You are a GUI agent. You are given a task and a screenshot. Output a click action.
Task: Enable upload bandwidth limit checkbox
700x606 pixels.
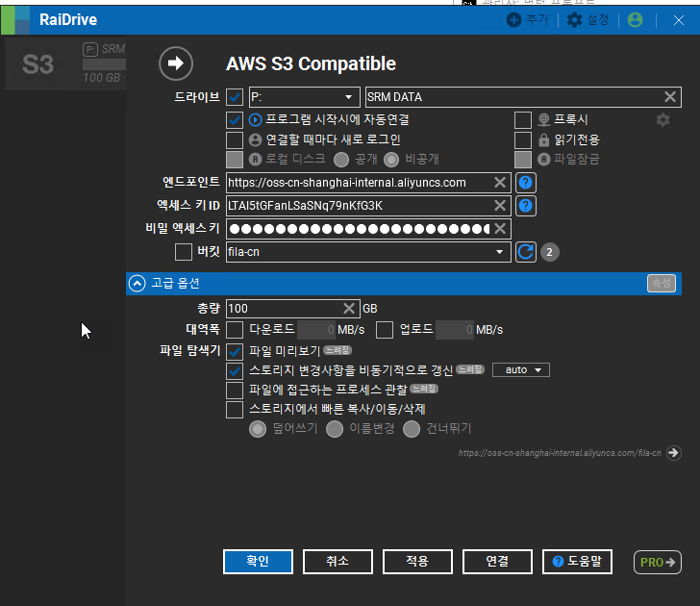point(385,330)
